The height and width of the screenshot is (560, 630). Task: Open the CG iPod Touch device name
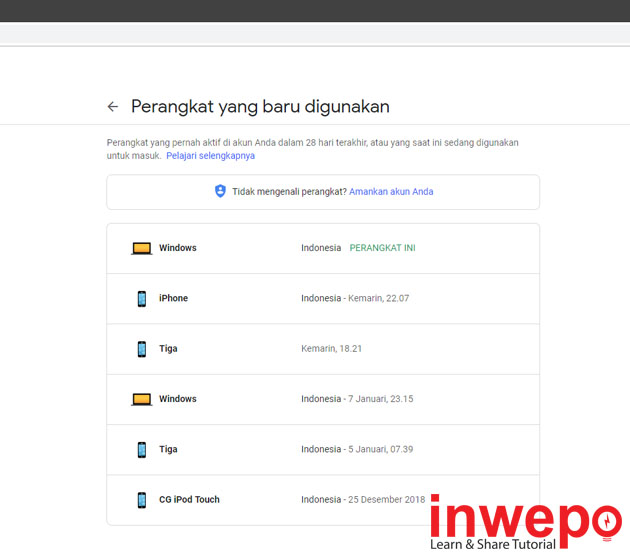click(189, 499)
